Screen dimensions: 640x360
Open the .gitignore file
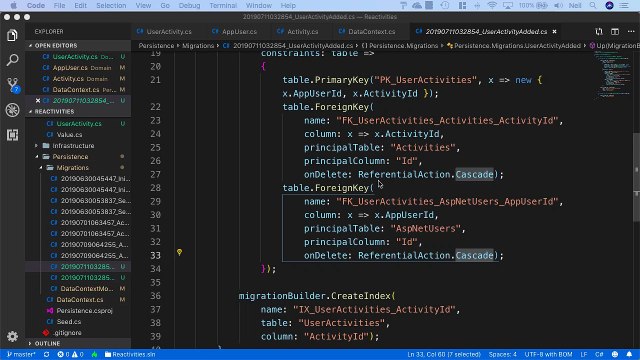point(67,333)
